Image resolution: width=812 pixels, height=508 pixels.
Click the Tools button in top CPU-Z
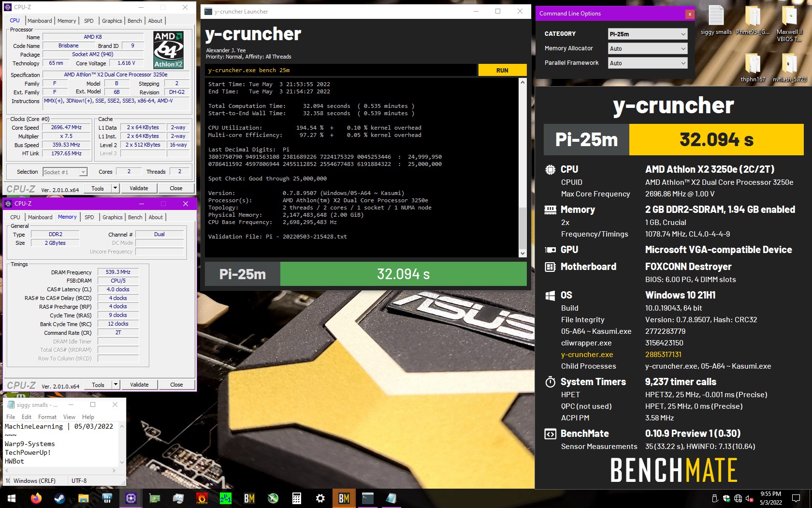pos(98,188)
